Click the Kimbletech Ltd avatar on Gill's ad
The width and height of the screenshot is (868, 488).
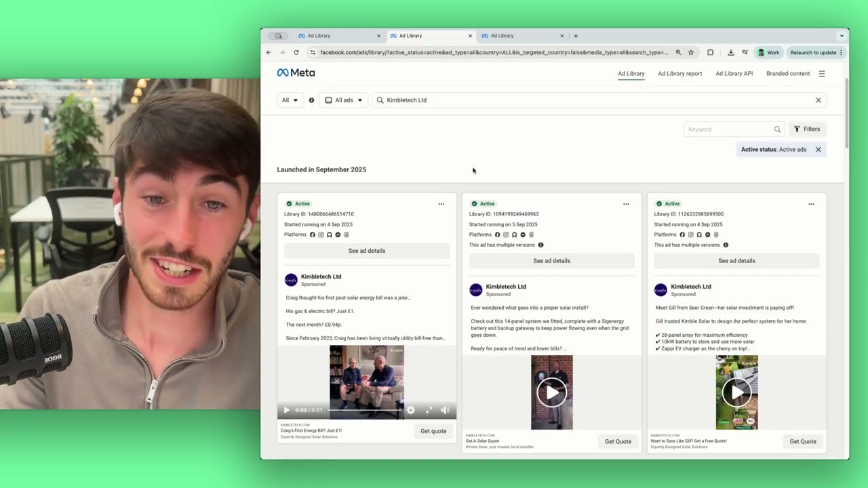point(660,290)
